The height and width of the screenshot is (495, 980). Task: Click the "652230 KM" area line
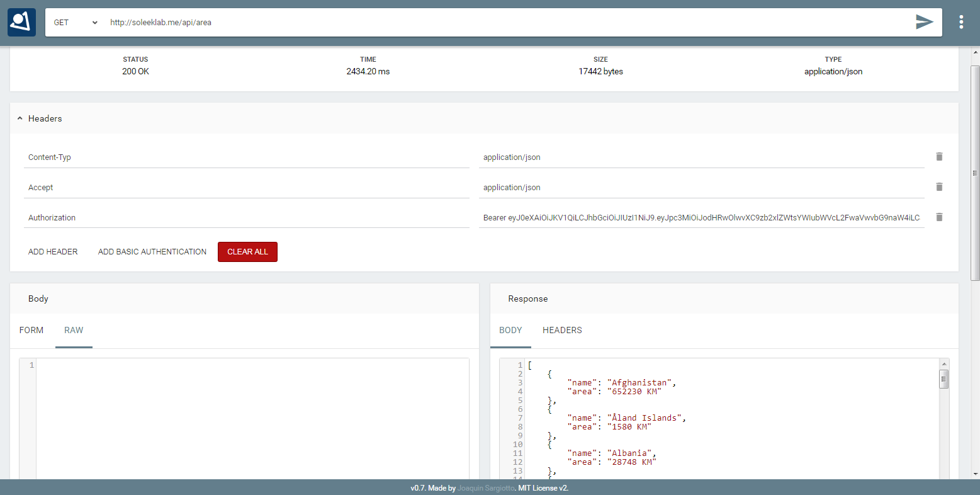tap(614, 392)
